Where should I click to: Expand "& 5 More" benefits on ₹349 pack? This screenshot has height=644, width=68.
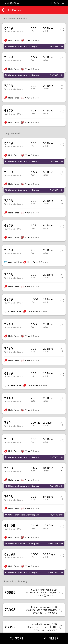[43, 262]
